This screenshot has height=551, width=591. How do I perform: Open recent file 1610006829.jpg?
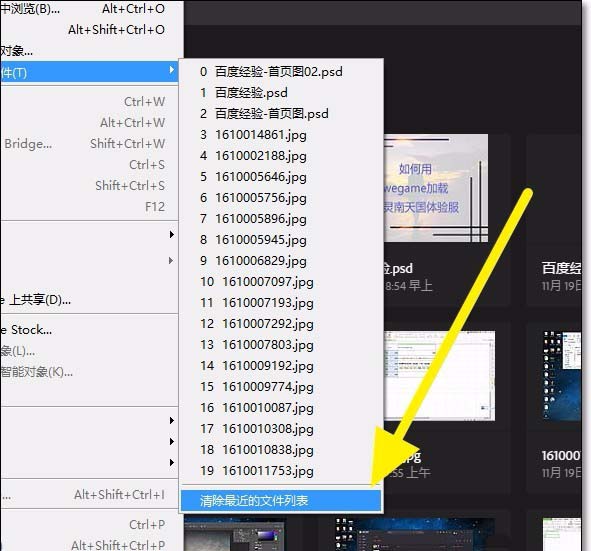281,261
